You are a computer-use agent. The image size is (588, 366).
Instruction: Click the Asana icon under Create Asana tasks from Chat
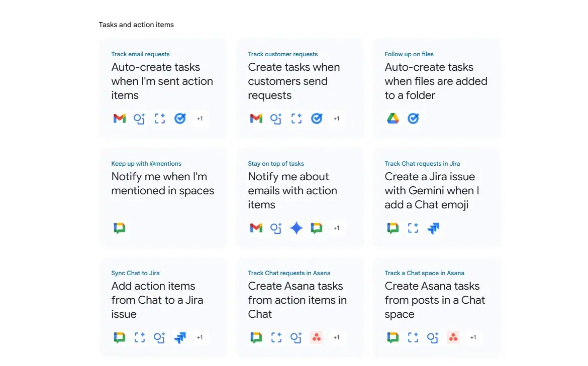pyautogui.click(x=317, y=337)
